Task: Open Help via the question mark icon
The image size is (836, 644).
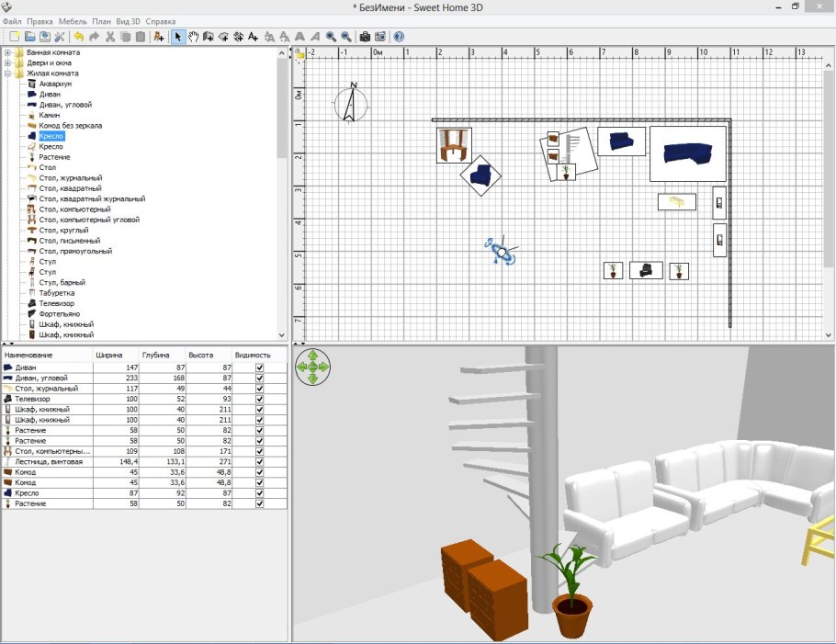Action: pos(399,37)
